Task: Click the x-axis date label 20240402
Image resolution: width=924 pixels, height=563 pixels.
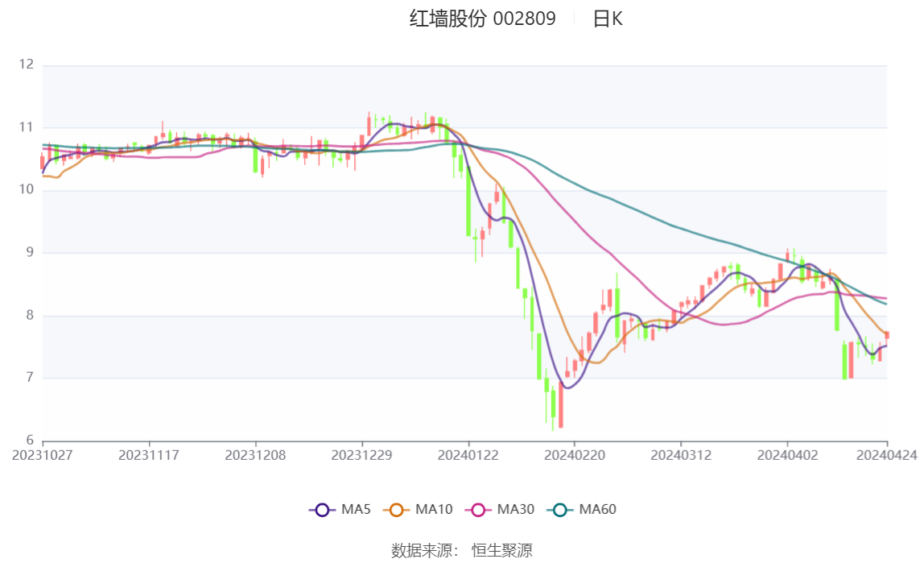Action: point(787,456)
